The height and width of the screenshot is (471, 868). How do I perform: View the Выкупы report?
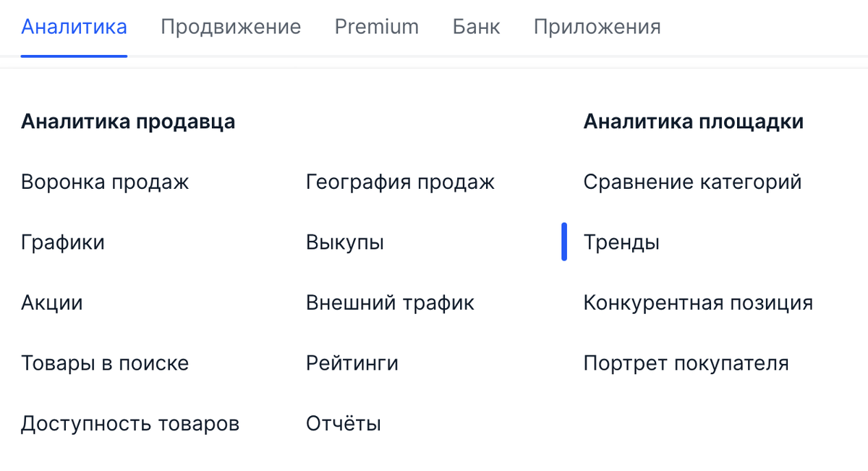345,242
